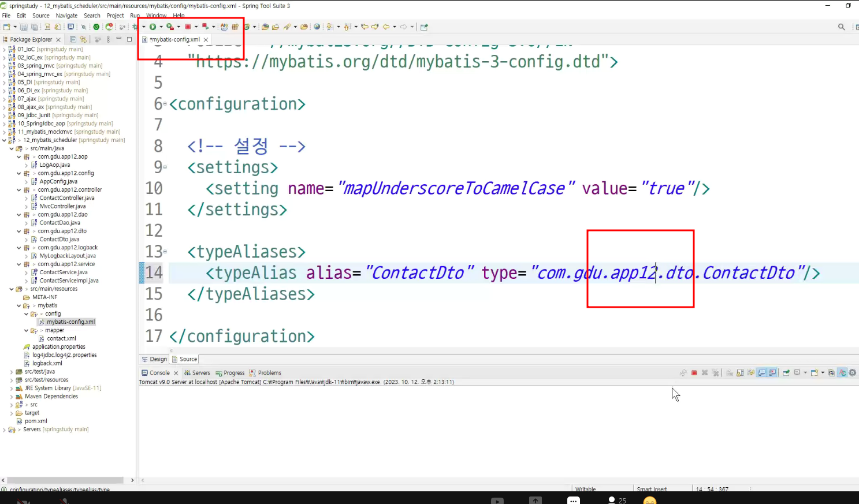Collapse the src/main/java folder
The image size is (859, 504).
click(12, 148)
